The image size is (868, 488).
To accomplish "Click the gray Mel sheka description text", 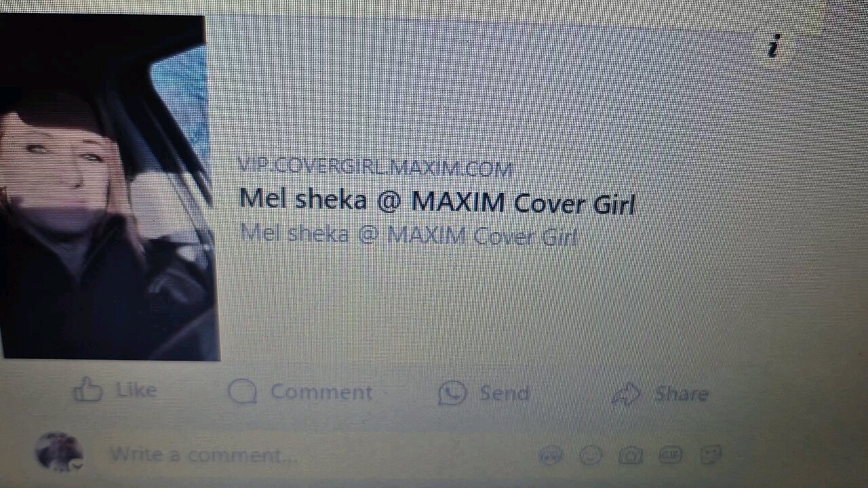I will coord(409,235).
